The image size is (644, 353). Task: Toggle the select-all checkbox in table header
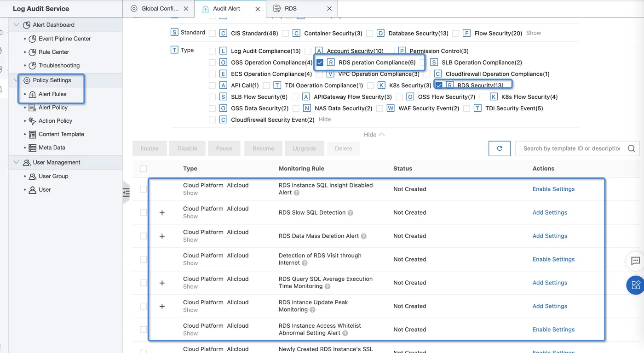(x=144, y=169)
